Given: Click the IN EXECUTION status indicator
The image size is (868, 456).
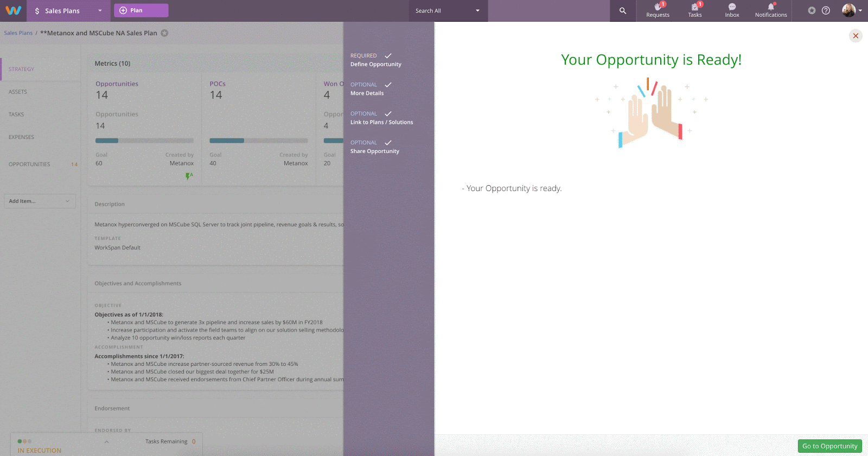Looking at the screenshot, I should coord(39,451).
